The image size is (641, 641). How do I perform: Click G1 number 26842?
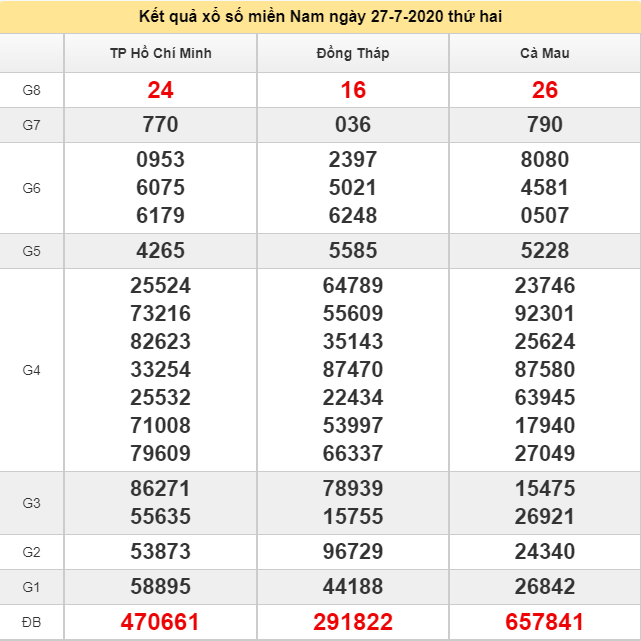click(x=545, y=586)
